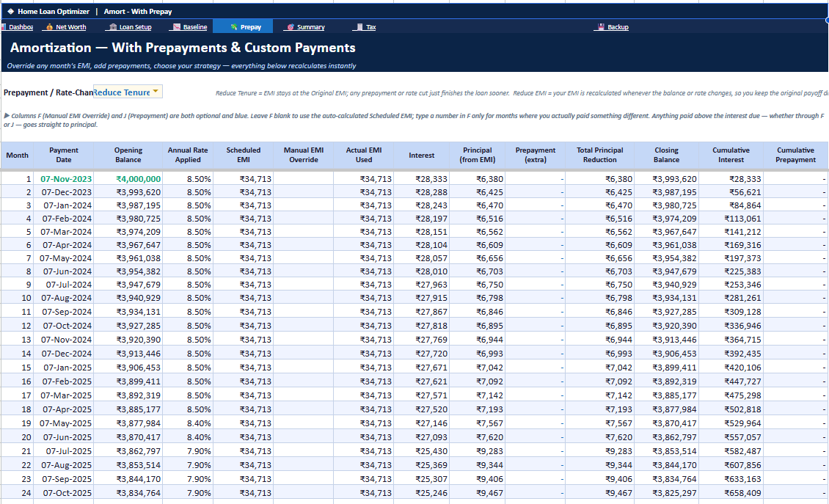Viewport: 829px width, 504px height.
Task: Select the Manual EMI Override cell for month 12
Action: [x=304, y=326]
